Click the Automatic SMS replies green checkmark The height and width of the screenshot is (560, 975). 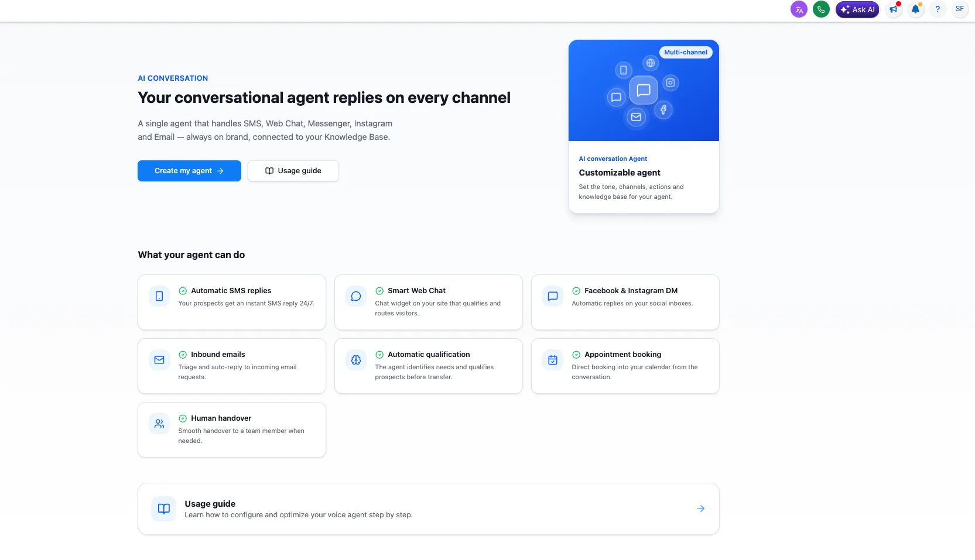pyautogui.click(x=183, y=291)
